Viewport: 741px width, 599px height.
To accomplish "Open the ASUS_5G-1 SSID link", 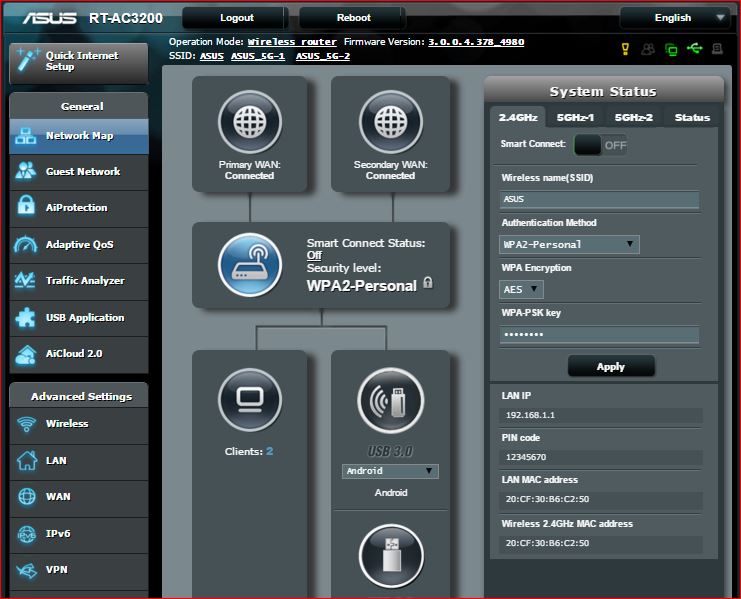I will point(258,56).
